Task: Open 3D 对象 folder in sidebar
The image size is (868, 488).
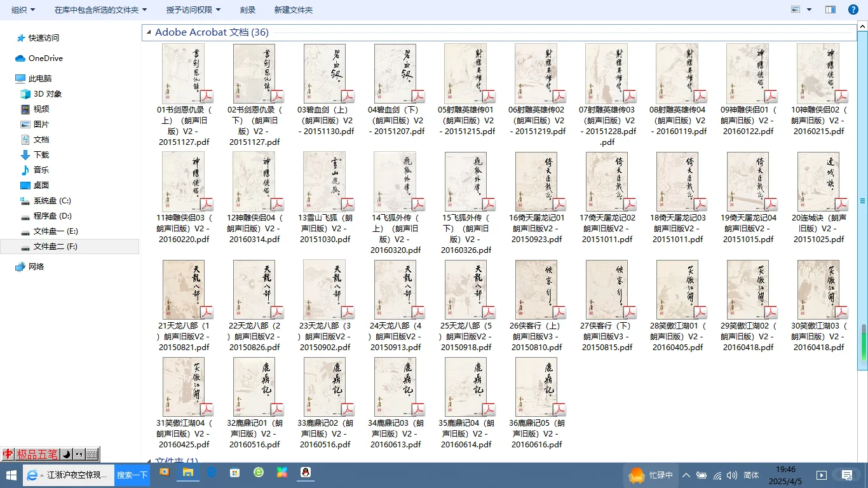Action: click(41, 94)
